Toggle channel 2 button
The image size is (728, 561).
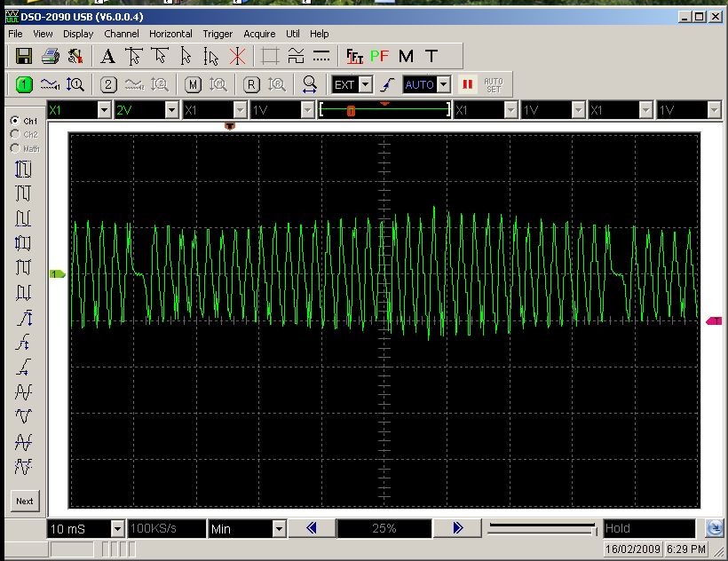coord(108,84)
